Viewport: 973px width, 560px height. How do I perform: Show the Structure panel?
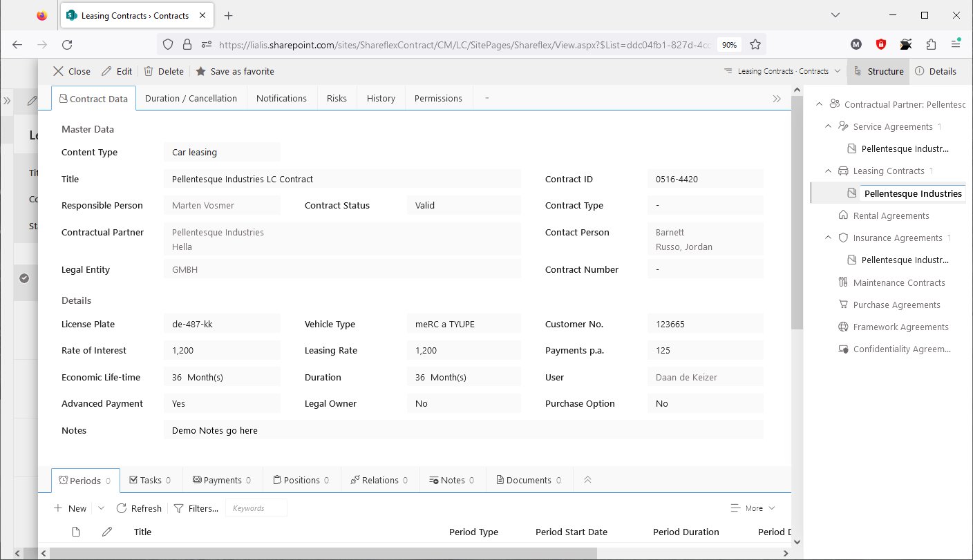(x=878, y=71)
